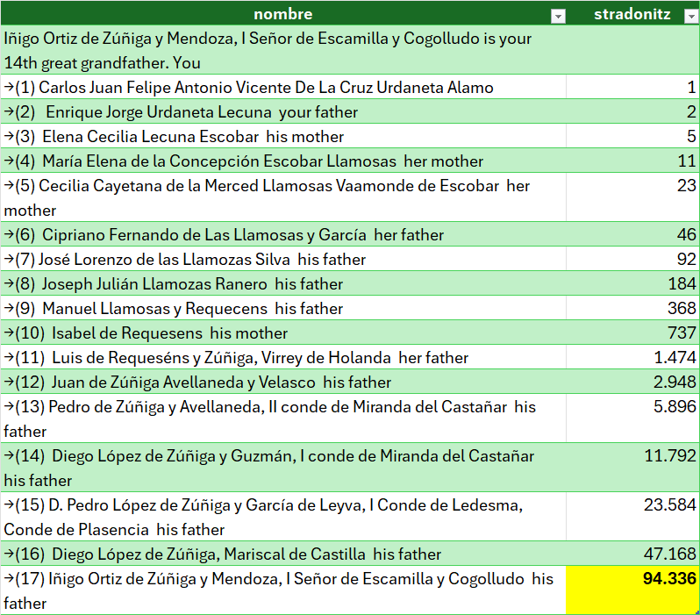Select the nombre header cell
The width and height of the screenshot is (700, 615).
283,13
